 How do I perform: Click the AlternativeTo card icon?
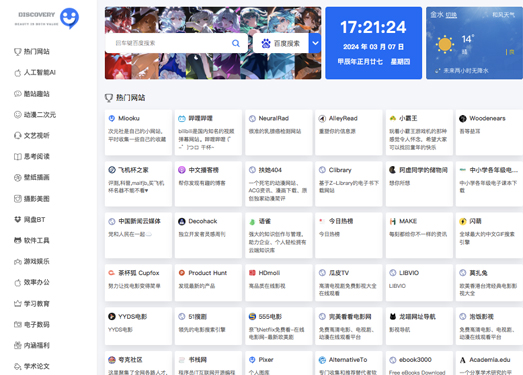322,360
